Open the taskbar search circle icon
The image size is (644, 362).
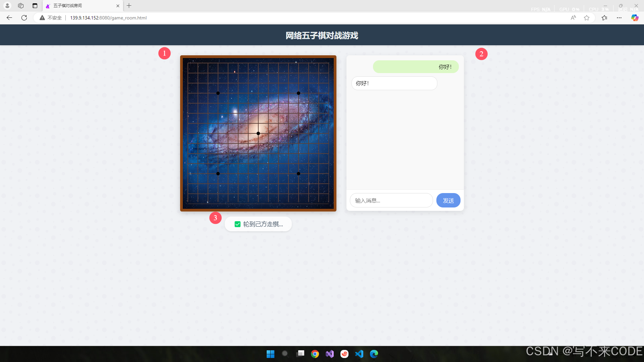[285, 354]
